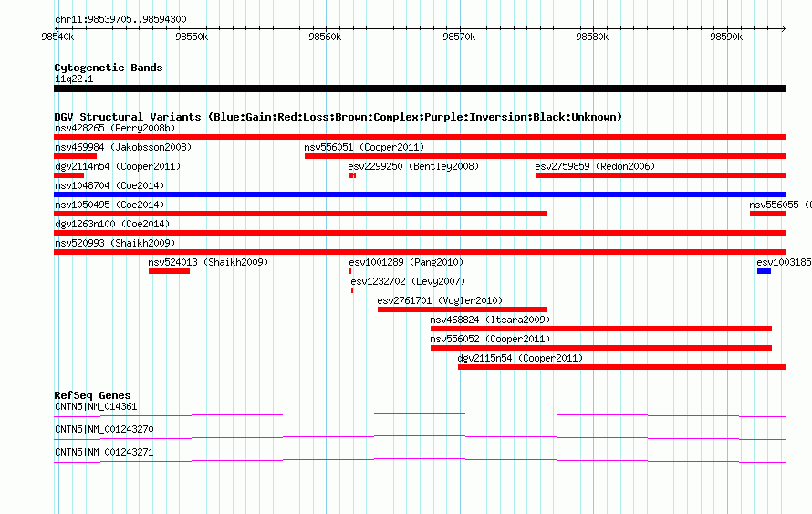
Task: Select the dgv2114n54 (Cooper2011) label
Action: coord(118,166)
